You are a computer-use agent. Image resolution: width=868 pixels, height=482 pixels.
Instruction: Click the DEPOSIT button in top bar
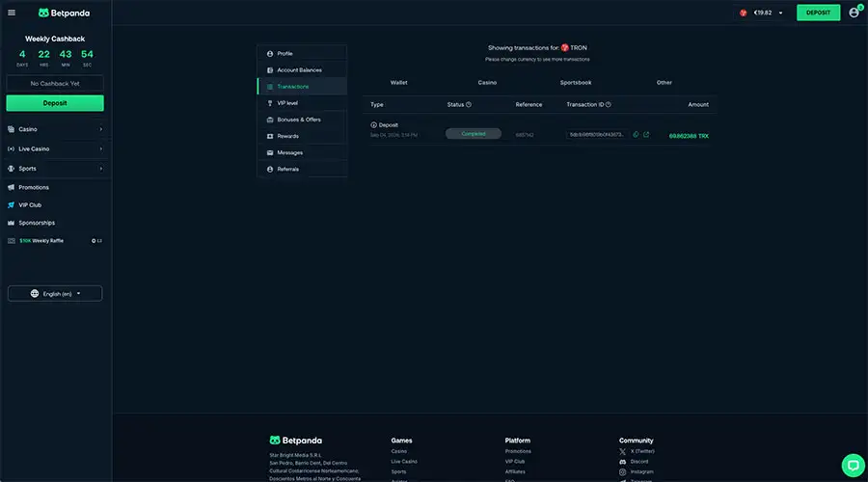click(818, 13)
